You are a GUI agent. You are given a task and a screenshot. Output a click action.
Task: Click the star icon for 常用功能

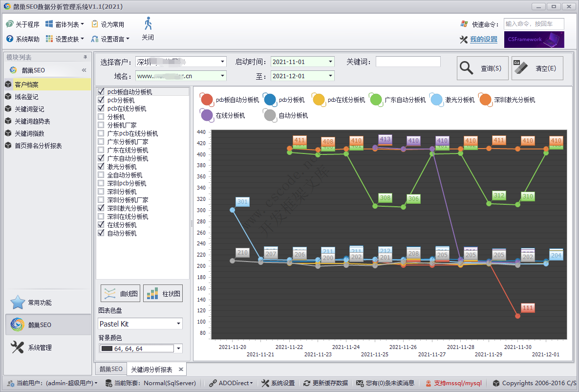pyautogui.click(x=18, y=303)
